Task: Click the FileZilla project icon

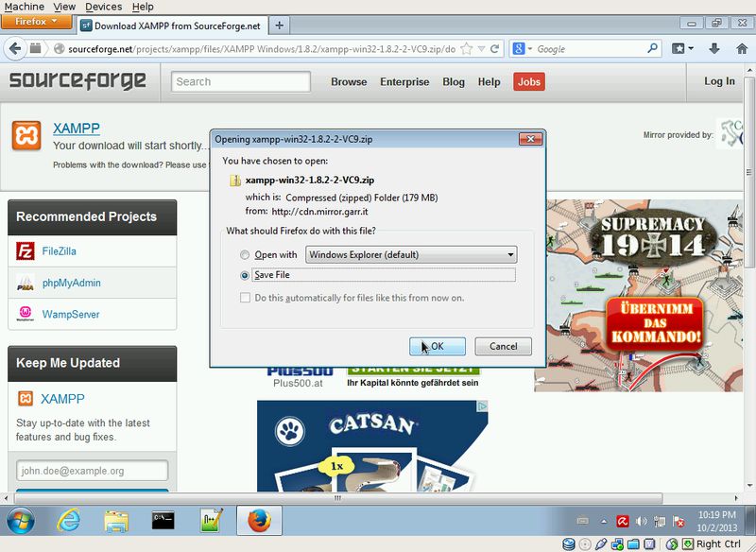Action: pyautogui.click(x=26, y=251)
